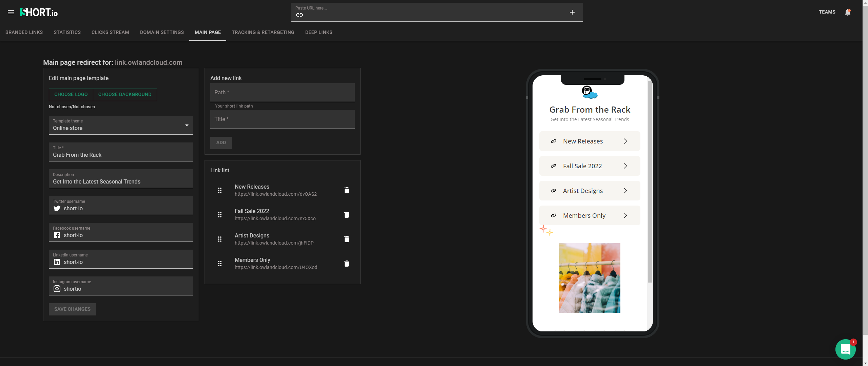868x366 pixels.
Task: Open the hamburger navigation menu
Action: click(11, 12)
